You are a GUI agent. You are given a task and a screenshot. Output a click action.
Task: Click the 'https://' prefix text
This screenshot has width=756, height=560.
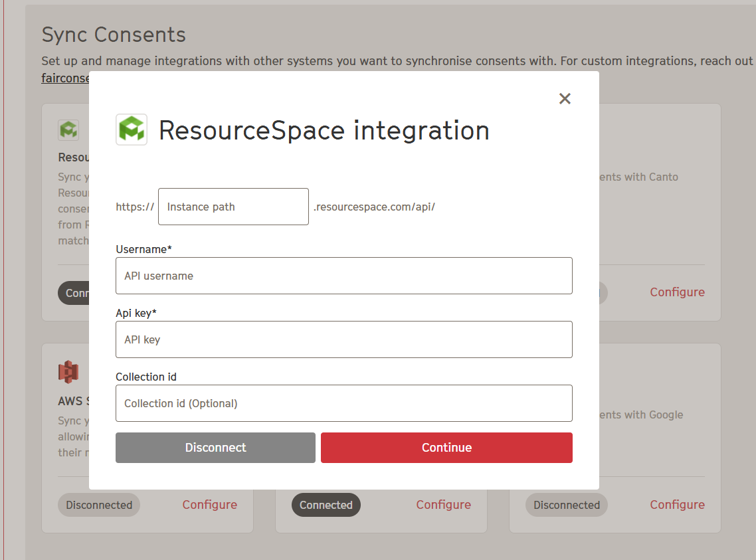135,207
